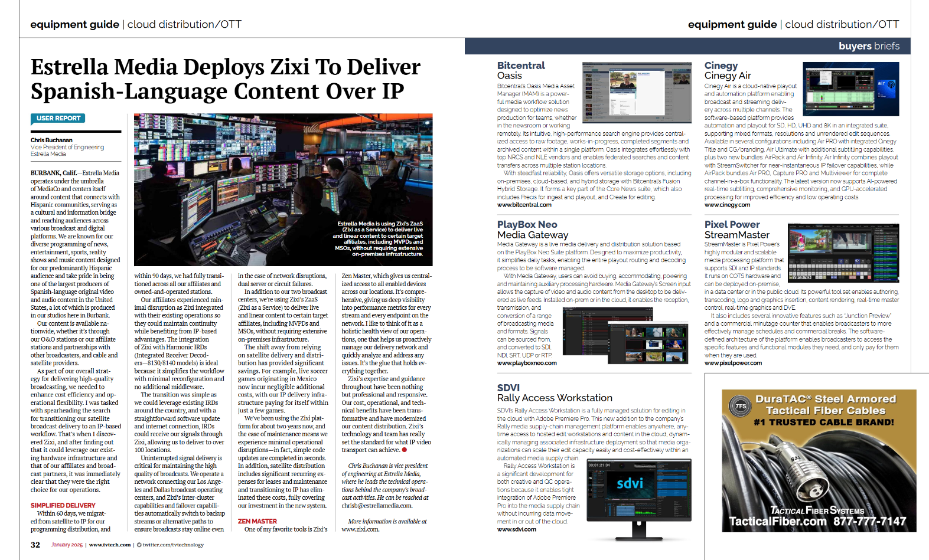Click the Bitcentral Oasis heading
The image size is (929, 560).
(521, 70)
